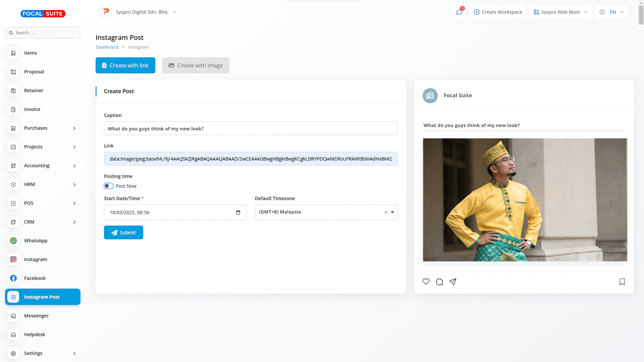The width and height of the screenshot is (644, 362).
Task: Open the chat notifications icon in header
Action: click(x=459, y=12)
